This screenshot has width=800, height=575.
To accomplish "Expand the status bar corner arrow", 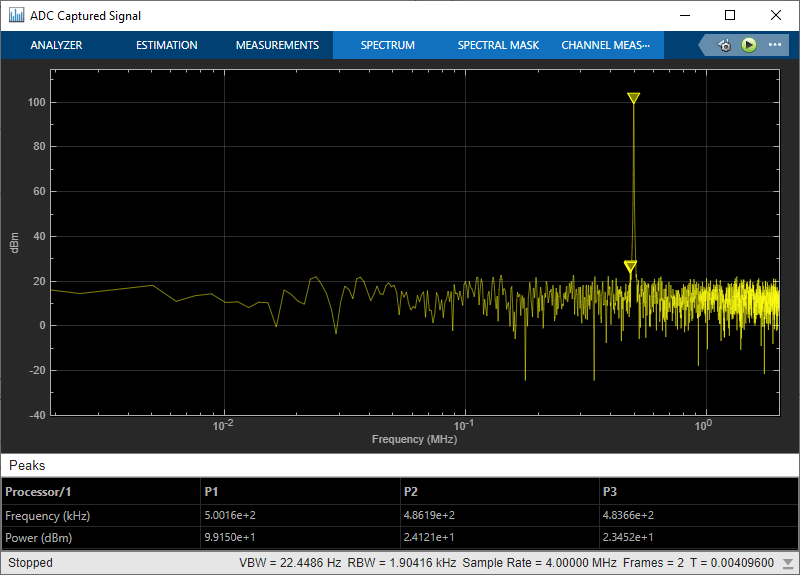I will point(788,563).
